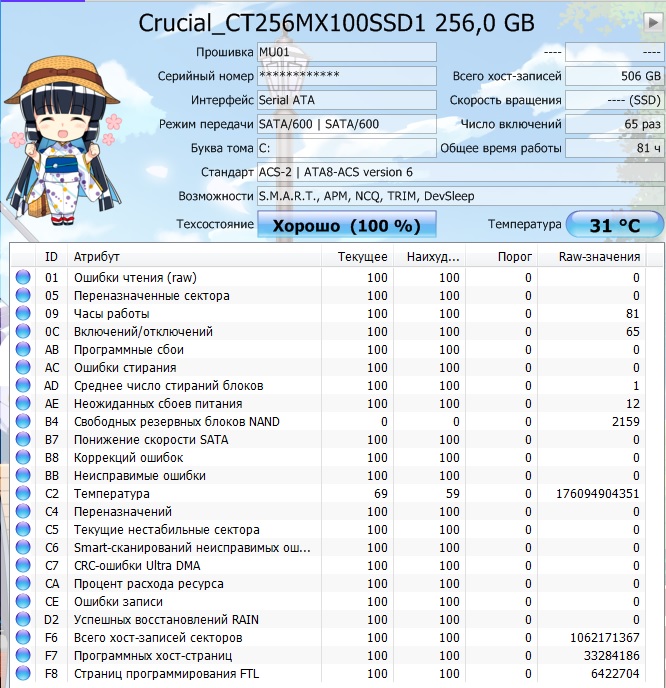Select the Успешных восстановлений RAIN attribute name
This screenshot has height=688, width=666.
[166, 620]
